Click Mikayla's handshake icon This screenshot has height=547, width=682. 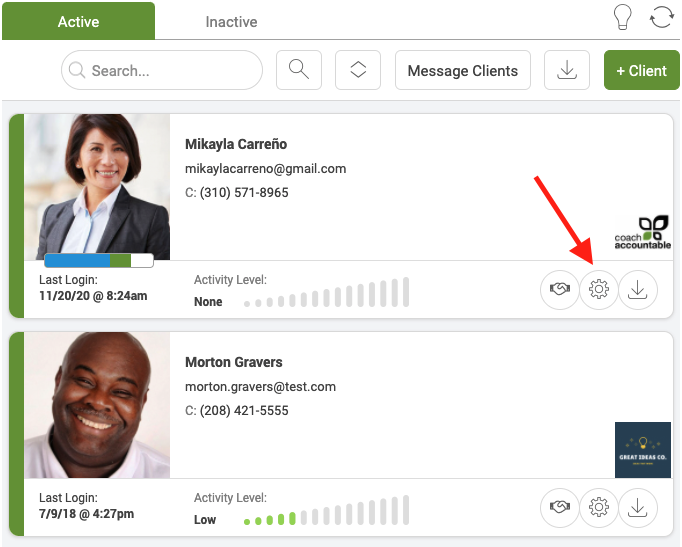(x=559, y=289)
